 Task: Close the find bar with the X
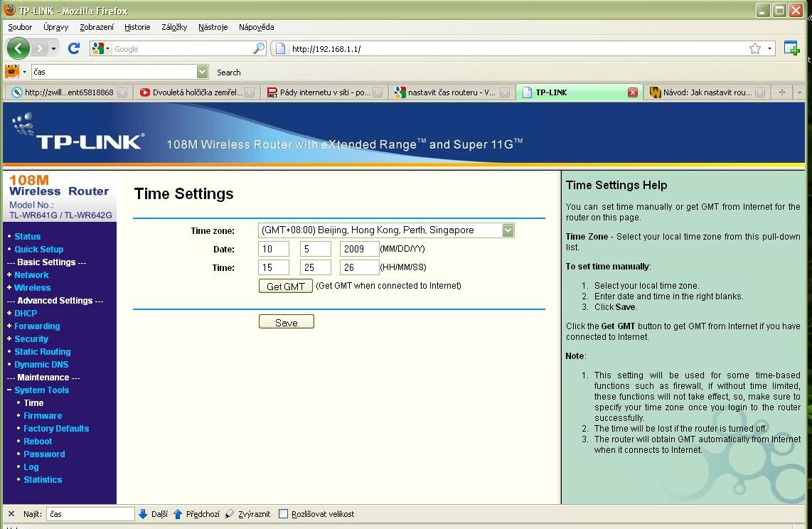pos(11,514)
